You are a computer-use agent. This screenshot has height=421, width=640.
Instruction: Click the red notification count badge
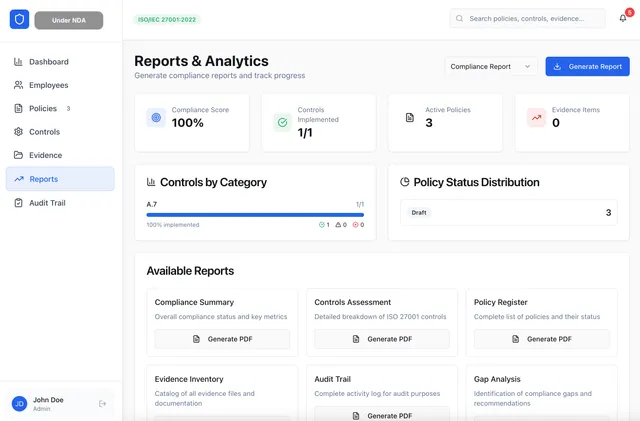(x=630, y=13)
